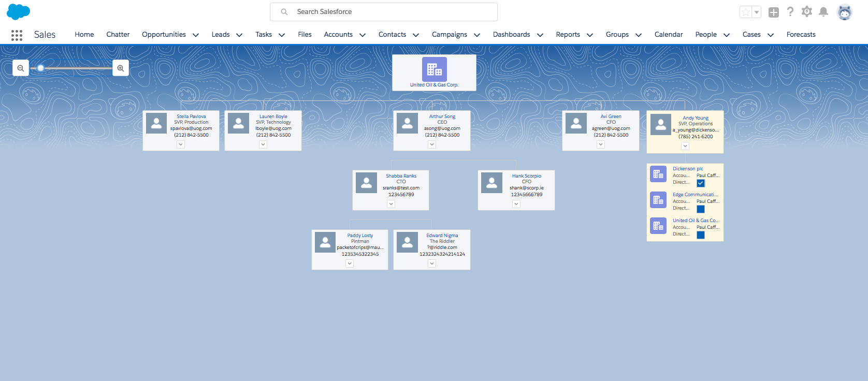
Task: Open the Forecasts tab
Action: tap(801, 34)
